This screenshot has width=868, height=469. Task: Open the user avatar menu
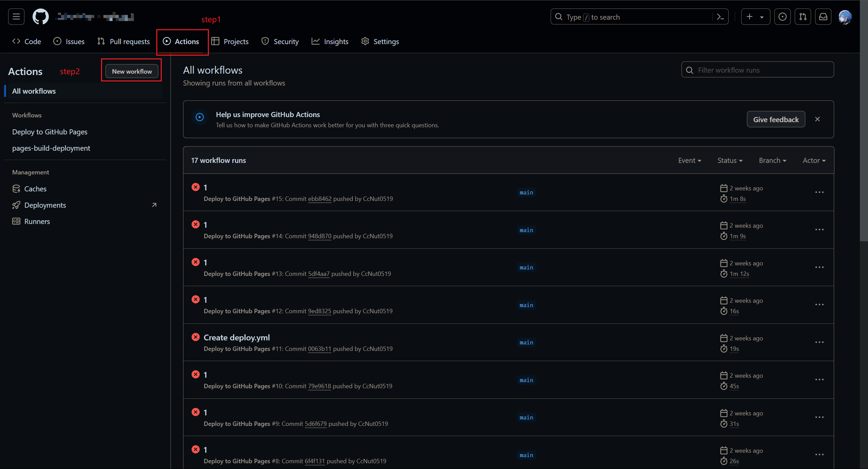tap(845, 17)
